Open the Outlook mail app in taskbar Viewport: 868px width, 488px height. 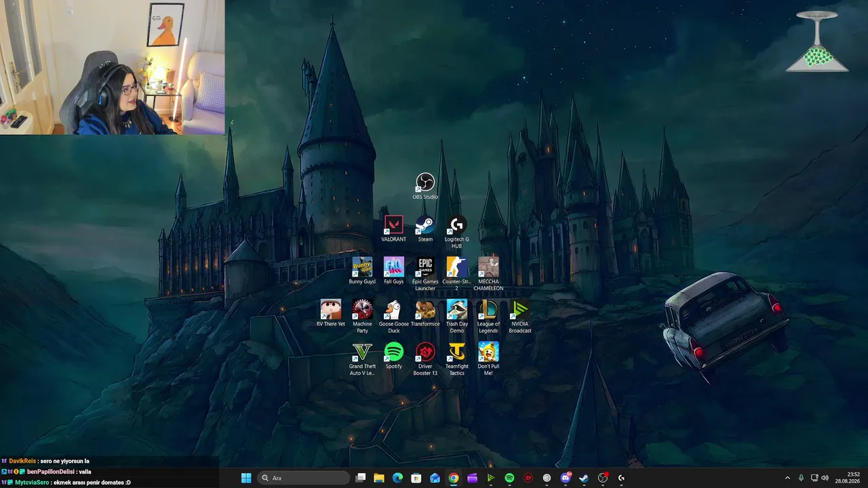click(435, 478)
